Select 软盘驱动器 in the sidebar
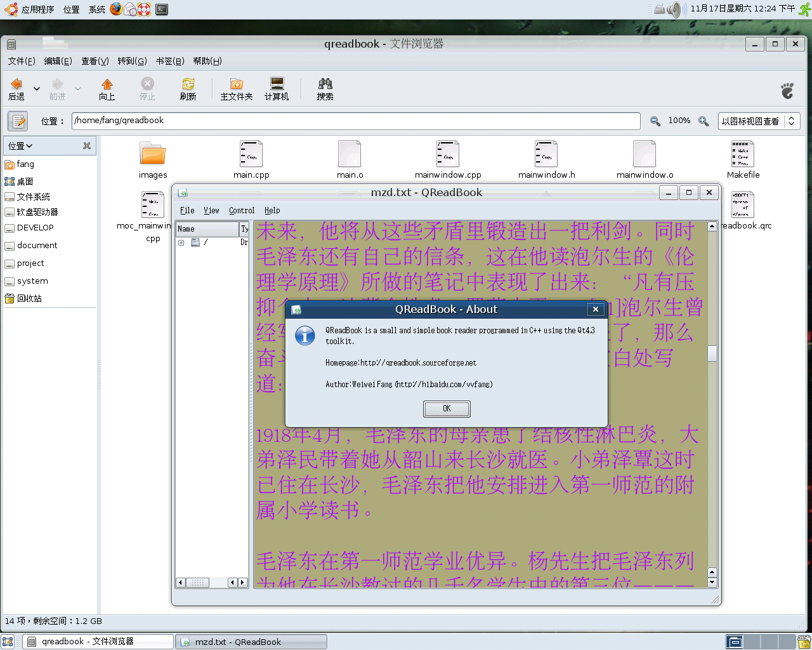The height and width of the screenshot is (650, 812). tap(32, 212)
